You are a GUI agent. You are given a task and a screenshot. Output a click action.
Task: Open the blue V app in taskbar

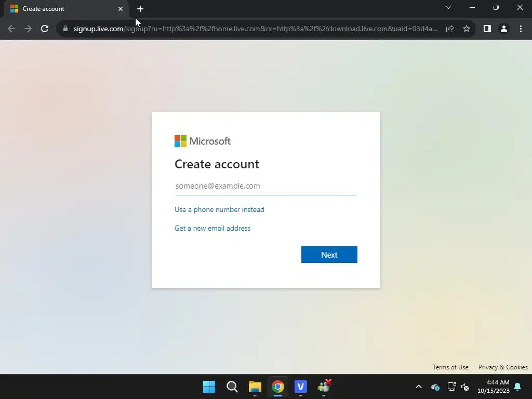point(301,387)
